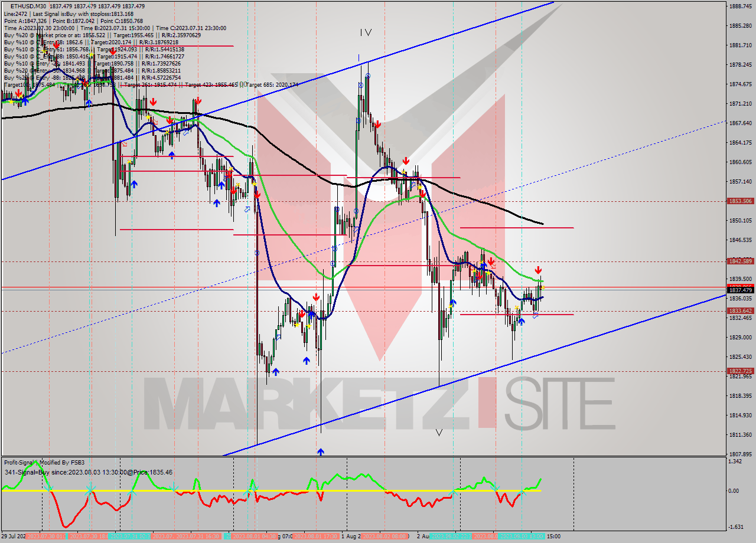Image resolution: width=756 pixels, height=543 pixels.
Task: Click the -1.631 indicator scale value
Action: coord(736,527)
